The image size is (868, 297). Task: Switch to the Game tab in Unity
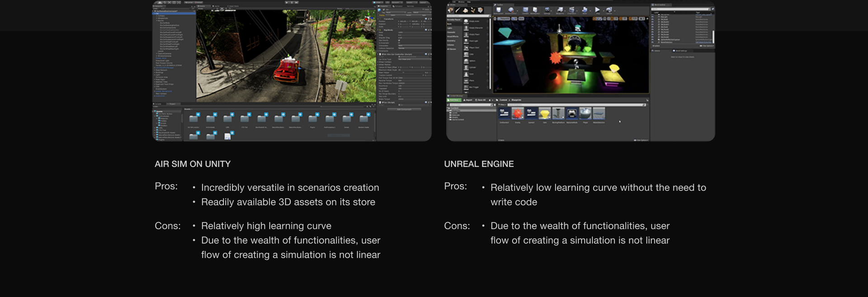coord(216,6)
